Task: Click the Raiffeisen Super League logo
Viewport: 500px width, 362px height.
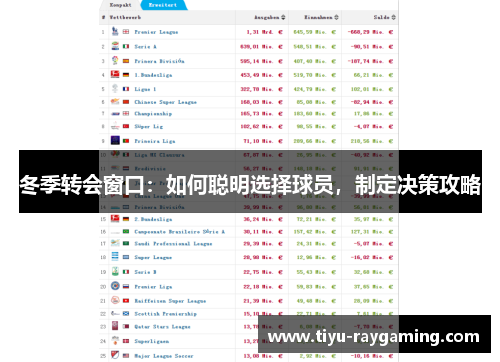Action: click(115, 301)
